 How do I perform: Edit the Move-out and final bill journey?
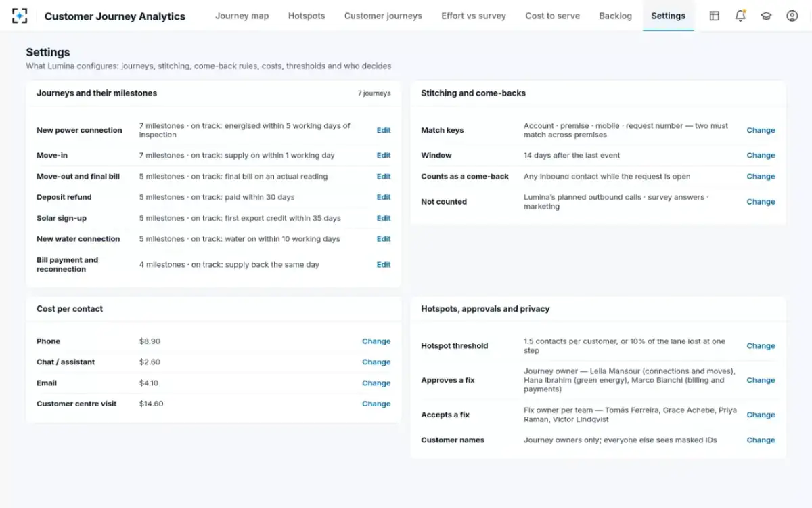384,176
